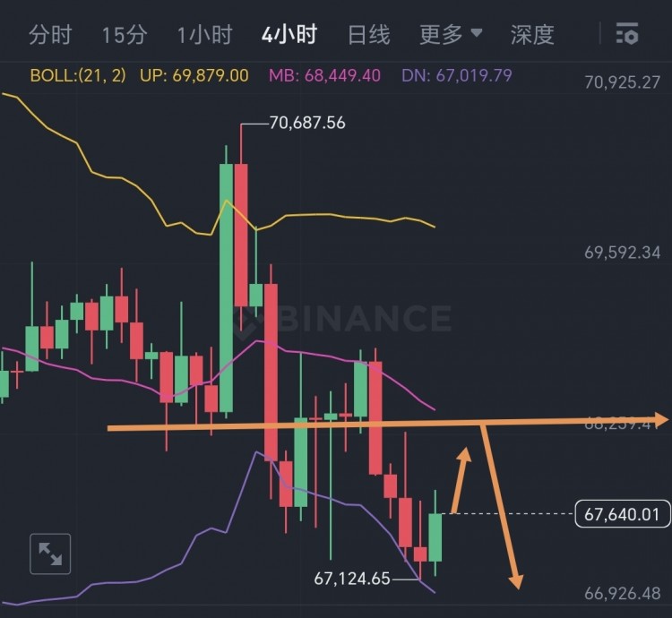The height and width of the screenshot is (618, 672).
Task: Switch to the 分时 timeframe tab
Action: 49,36
